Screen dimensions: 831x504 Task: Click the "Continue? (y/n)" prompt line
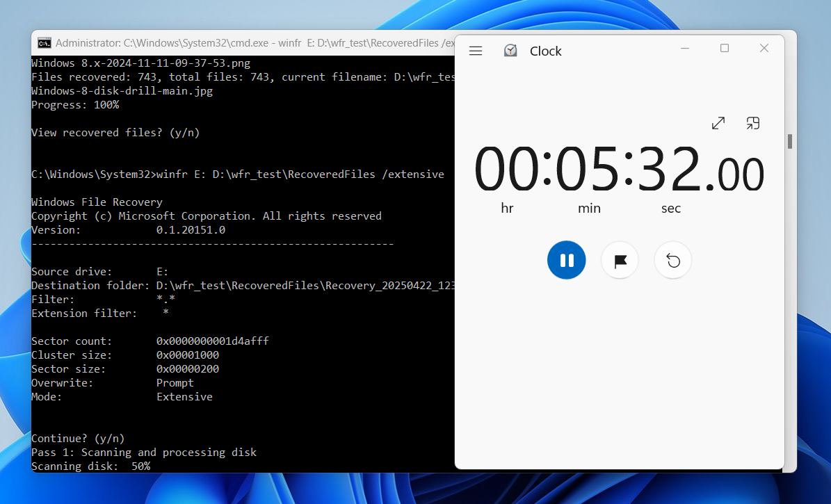tap(78, 438)
